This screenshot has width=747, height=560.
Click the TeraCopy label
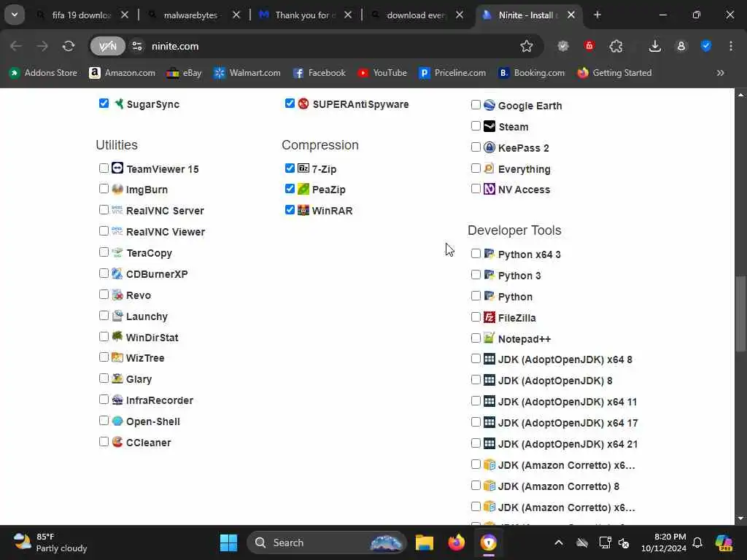(149, 253)
